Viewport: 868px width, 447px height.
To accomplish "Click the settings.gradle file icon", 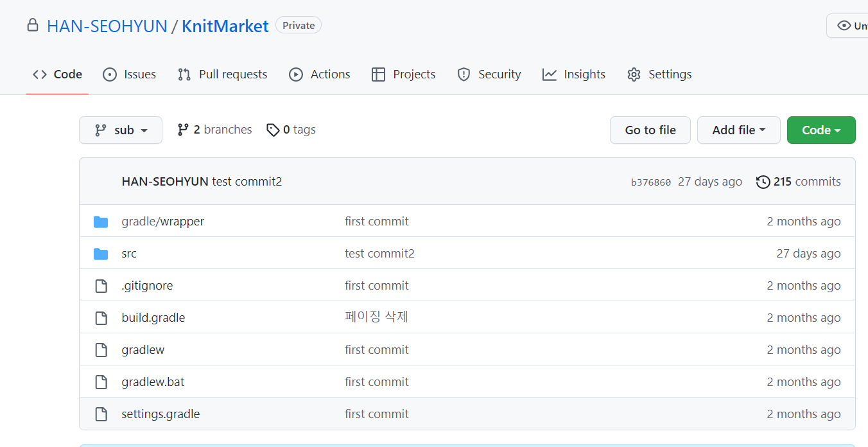I will point(101,414).
